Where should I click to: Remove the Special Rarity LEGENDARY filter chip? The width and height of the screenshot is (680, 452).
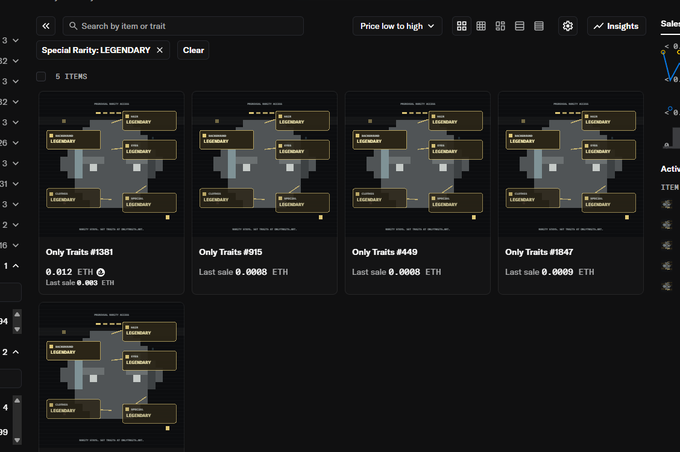pos(160,50)
